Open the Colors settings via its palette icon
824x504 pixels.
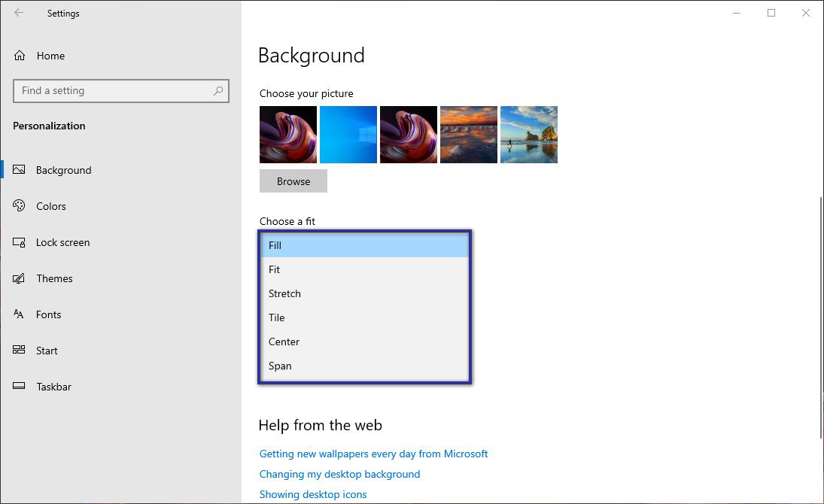click(x=20, y=205)
